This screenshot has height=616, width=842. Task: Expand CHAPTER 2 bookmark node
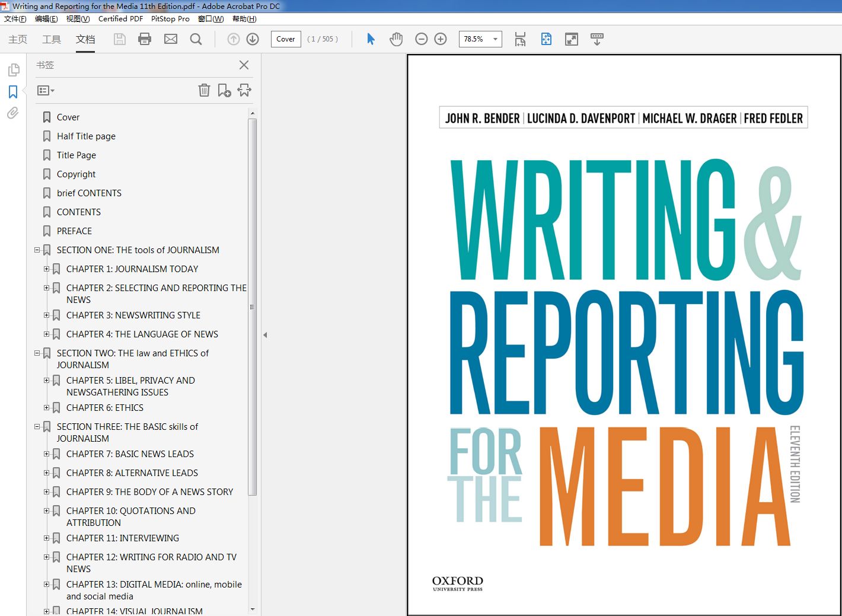[46, 288]
